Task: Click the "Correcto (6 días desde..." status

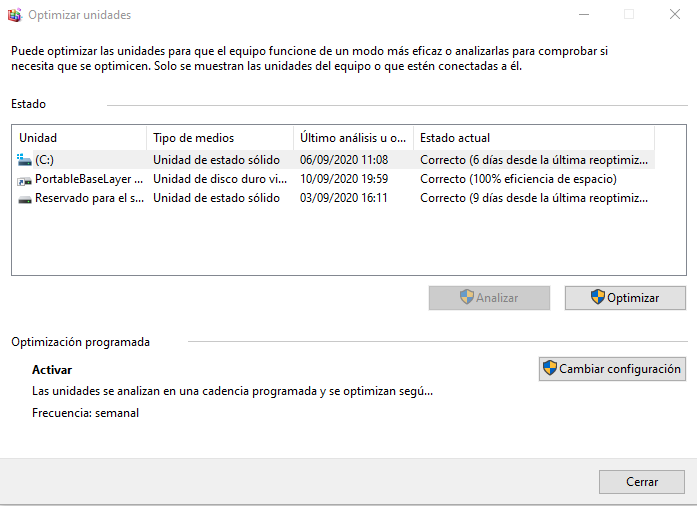Action: tap(534, 160)
